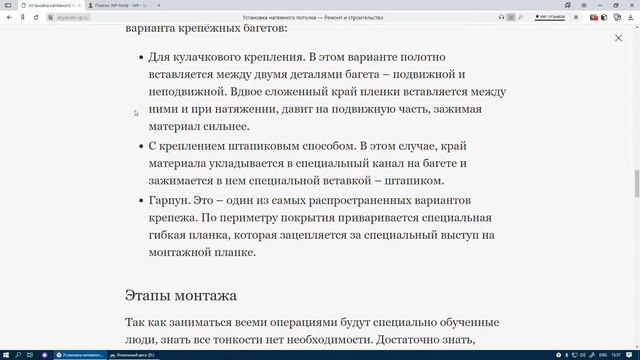The width and height of the screenshot is (640, 360).
Task: Close the reader mode view
Action: [618, 38]
